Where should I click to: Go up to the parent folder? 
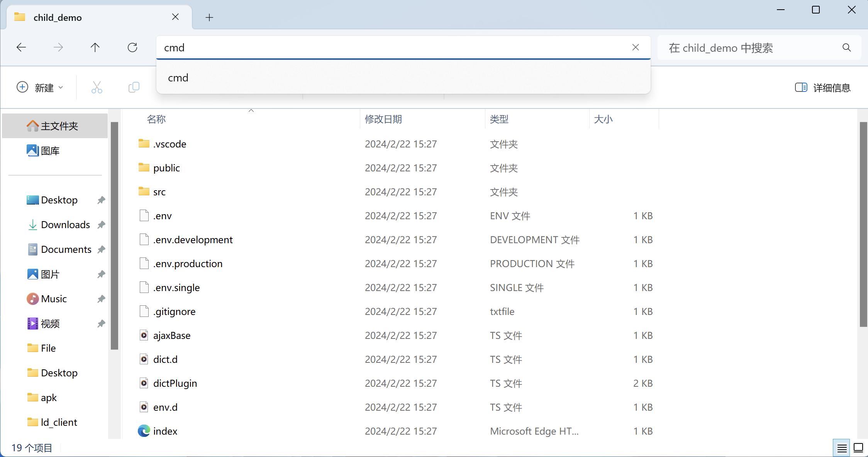click(95, 47)
